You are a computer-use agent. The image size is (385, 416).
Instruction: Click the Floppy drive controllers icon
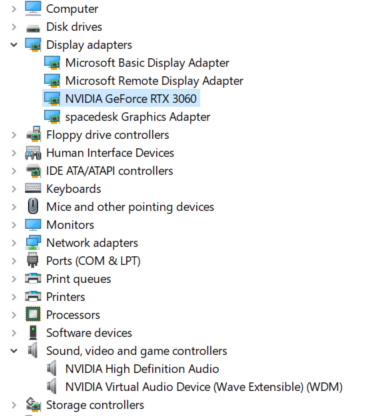33,135
